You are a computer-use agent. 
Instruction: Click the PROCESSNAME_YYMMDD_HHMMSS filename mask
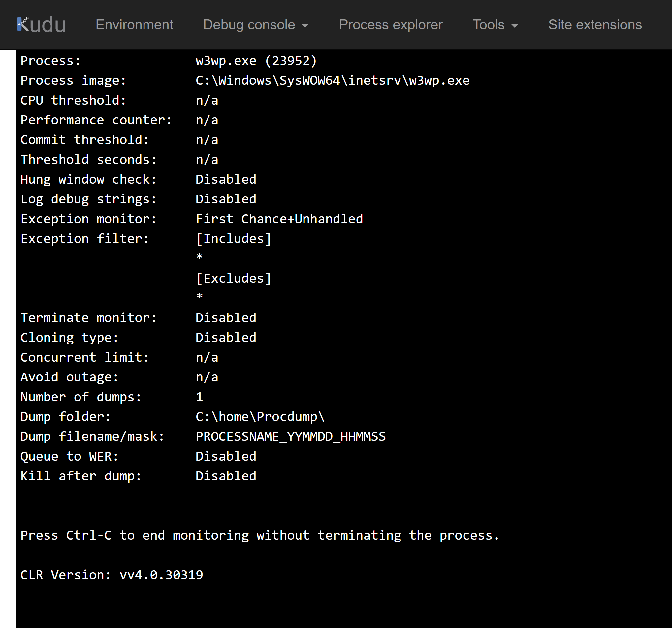(290, 436)
